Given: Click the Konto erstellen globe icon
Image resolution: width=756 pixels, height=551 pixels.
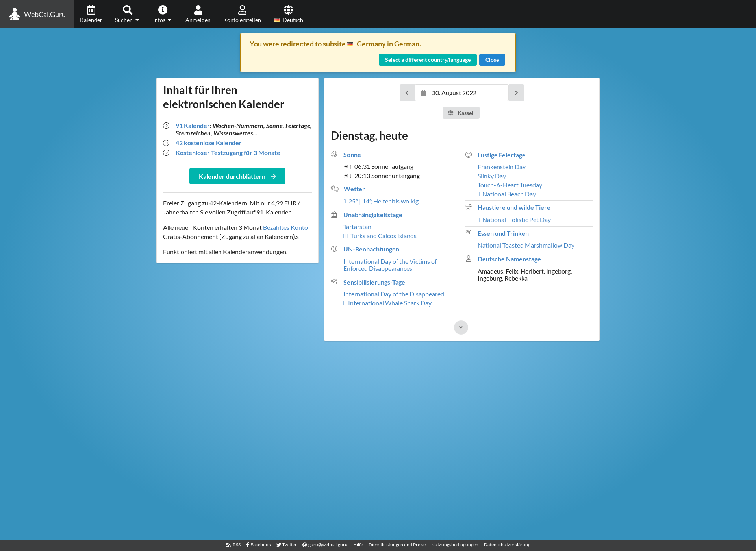Looking at the screenshot, I should coord(288,9).
